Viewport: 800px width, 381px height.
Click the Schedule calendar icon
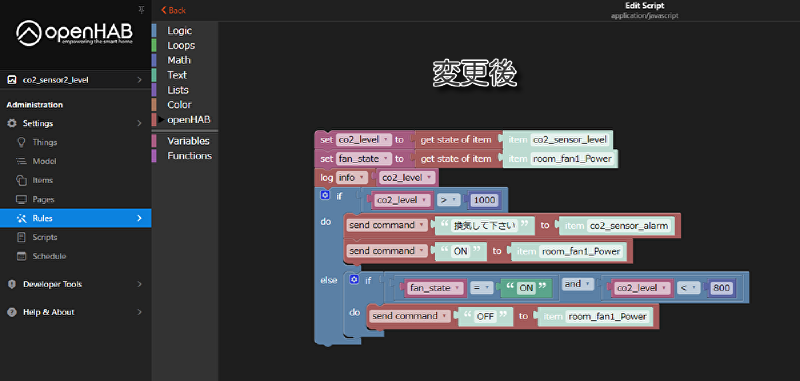[x=21, y=256]
